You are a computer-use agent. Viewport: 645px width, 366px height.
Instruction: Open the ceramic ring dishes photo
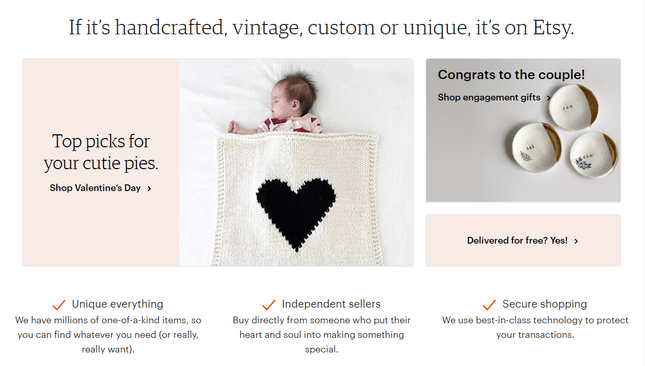(523, 130)
